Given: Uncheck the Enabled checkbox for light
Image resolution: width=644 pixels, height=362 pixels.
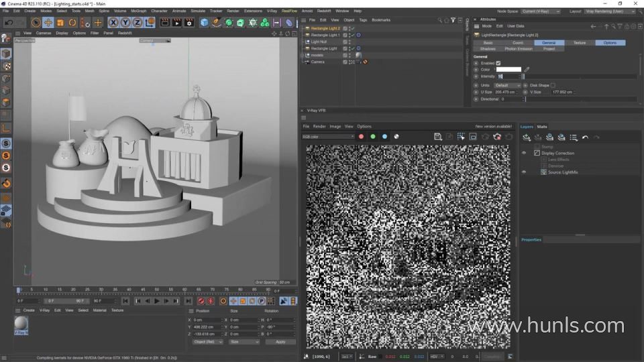Looking at the screenshot, I should [x=498, y=63].
